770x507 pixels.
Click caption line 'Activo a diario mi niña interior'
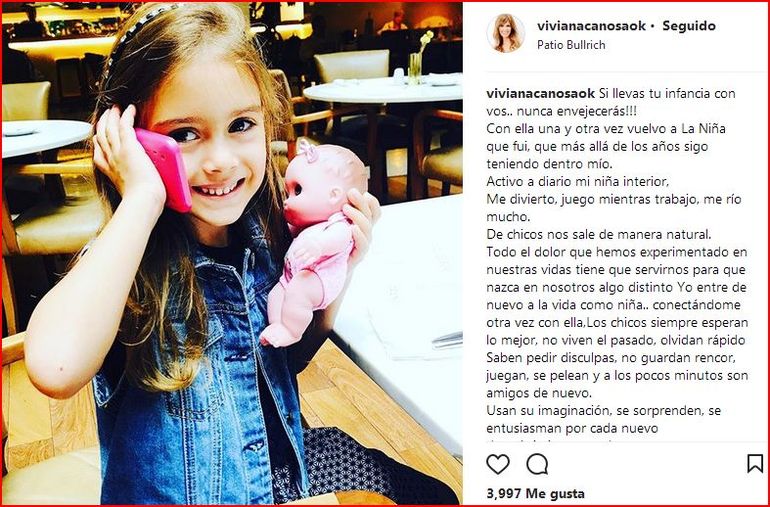pos(578,182)
